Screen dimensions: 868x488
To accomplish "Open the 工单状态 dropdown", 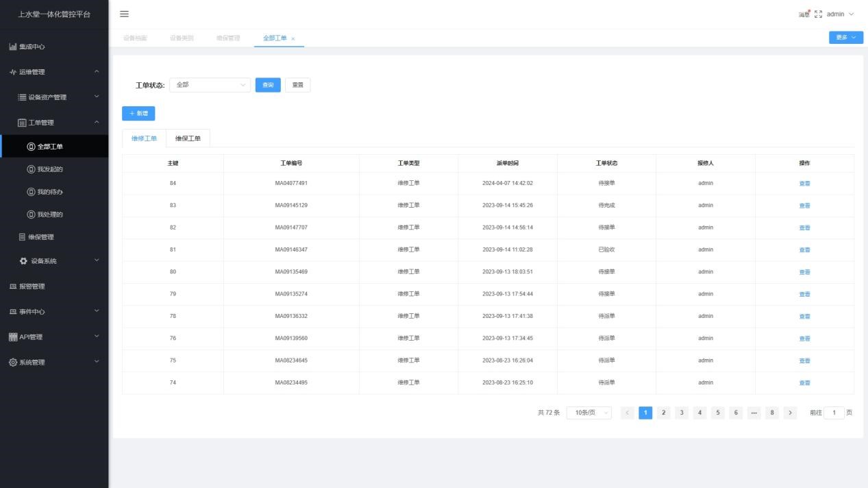I will point(210,85).
